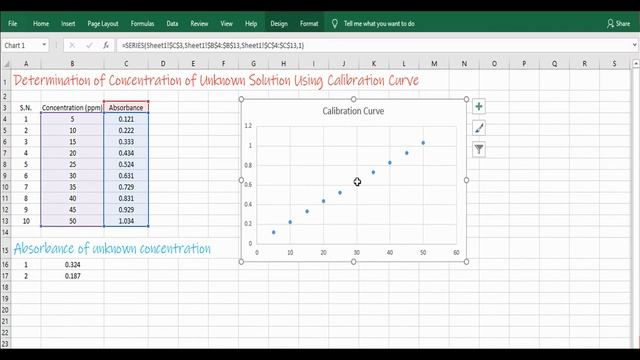
Task: Switch to the Data tab
Action: 172,24
